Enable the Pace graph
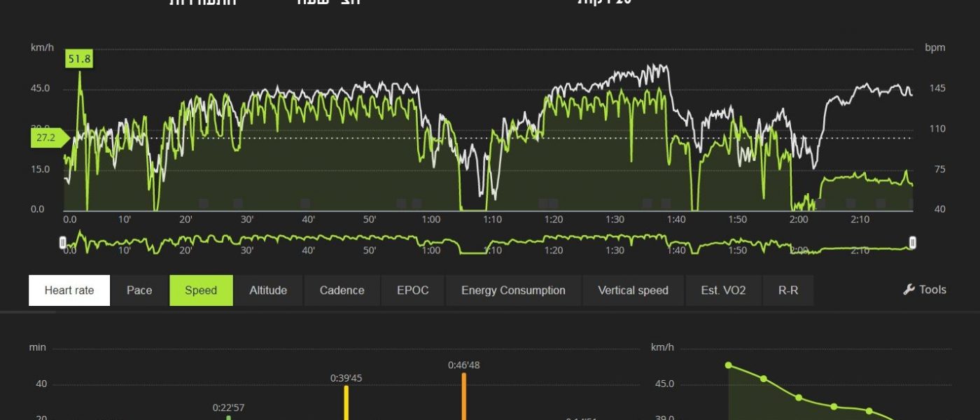The image size is (980, 420). (x=139, y=290)
